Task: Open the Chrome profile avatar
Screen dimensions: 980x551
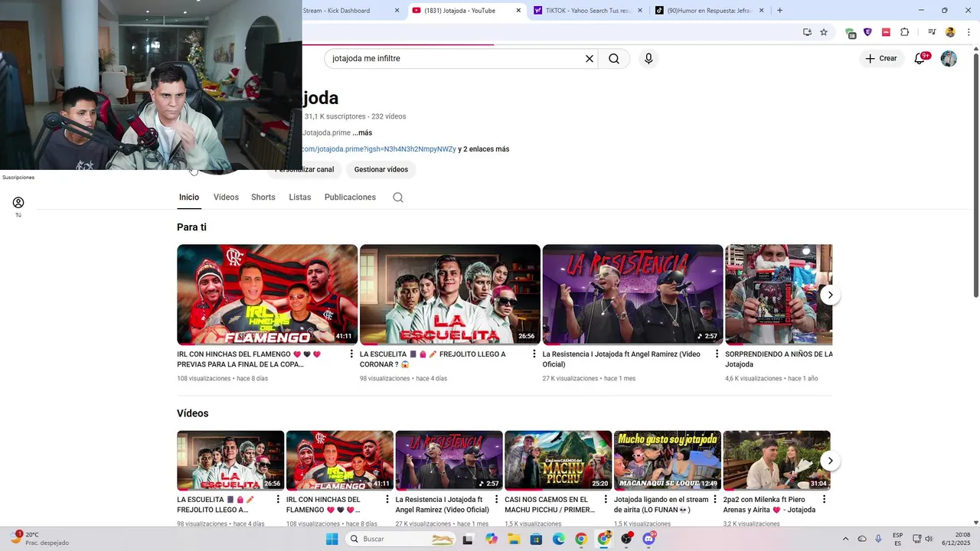Action: tap(950, 32)
